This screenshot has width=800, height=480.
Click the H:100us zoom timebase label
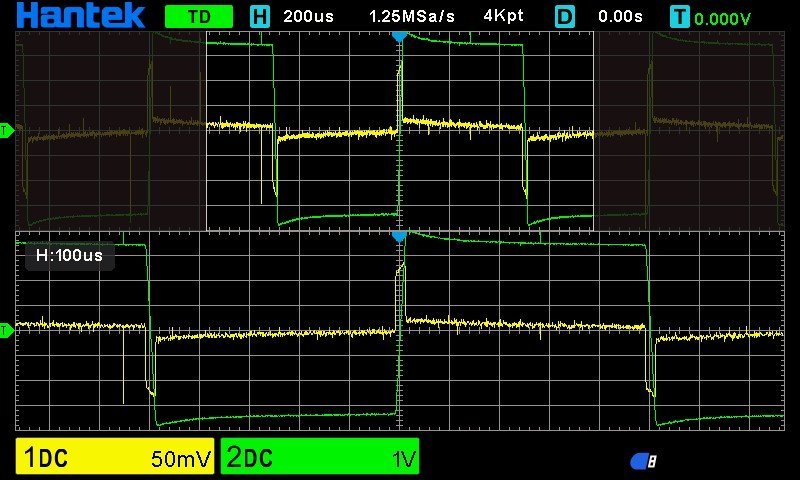(69, 256)
